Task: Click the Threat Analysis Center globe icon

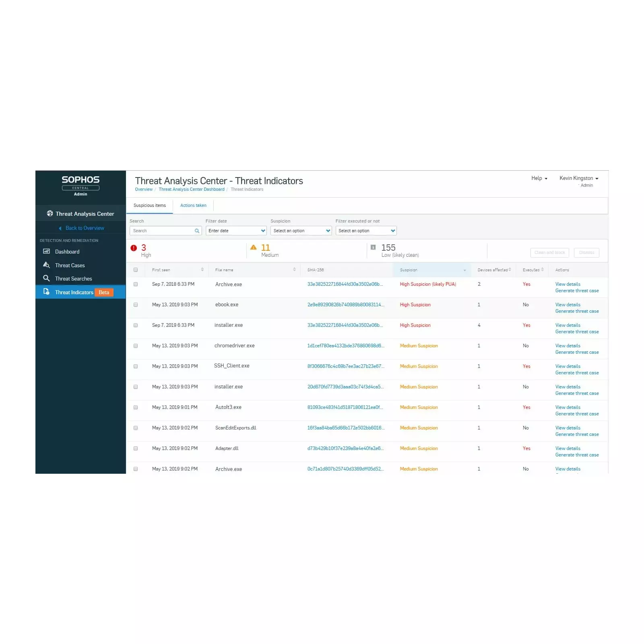Action: [x=50, y=213]
